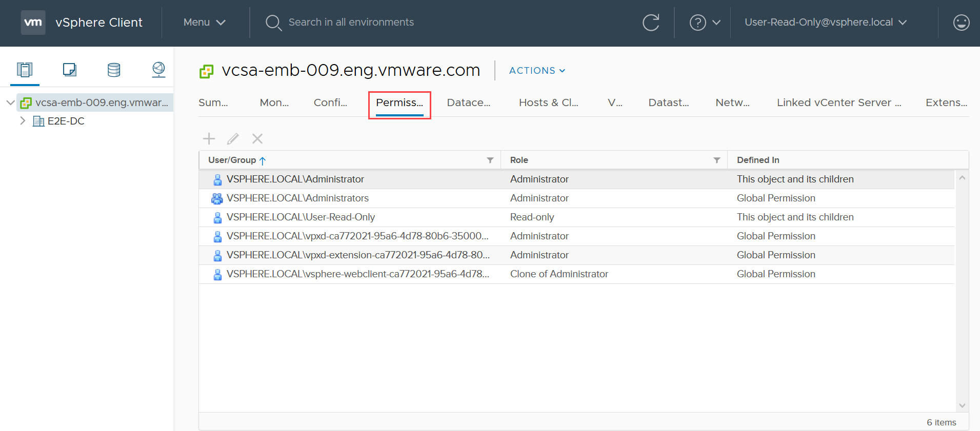Select the Networking view icon
The image size is (980, 431).
pos(158,70)
